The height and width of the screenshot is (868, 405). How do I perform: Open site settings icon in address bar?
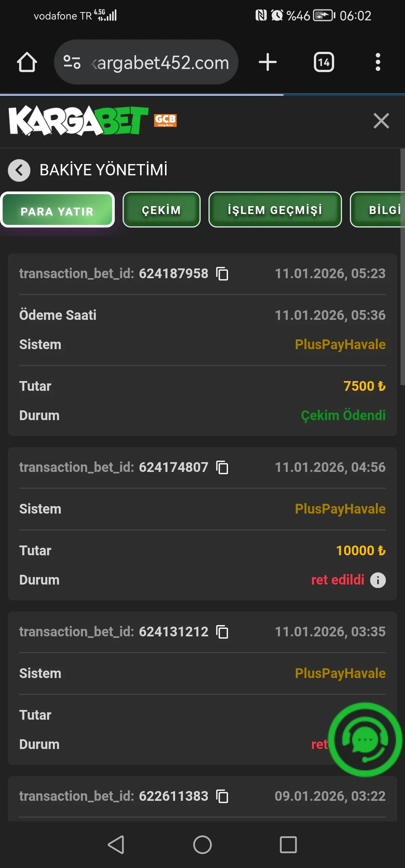click(x=72, y=62)
